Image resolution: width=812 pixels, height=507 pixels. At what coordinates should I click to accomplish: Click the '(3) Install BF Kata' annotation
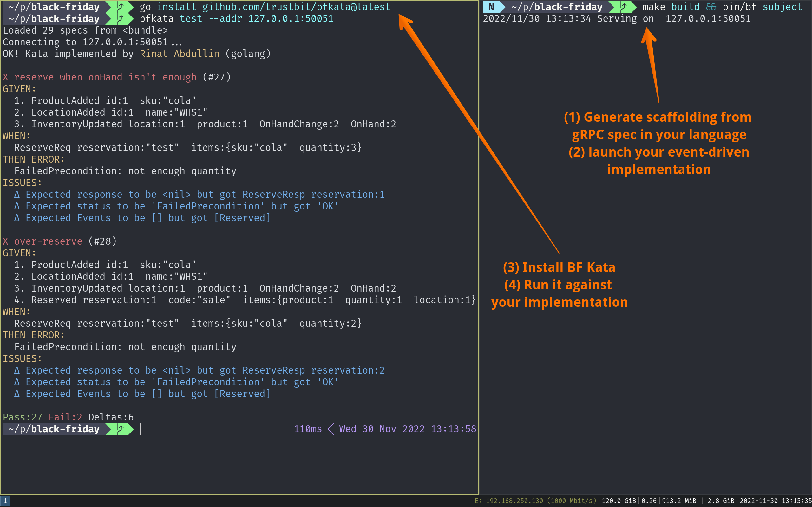(559, 267)
